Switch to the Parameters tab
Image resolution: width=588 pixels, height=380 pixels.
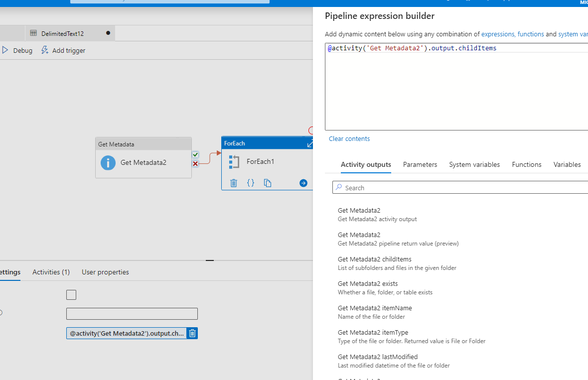420,164
